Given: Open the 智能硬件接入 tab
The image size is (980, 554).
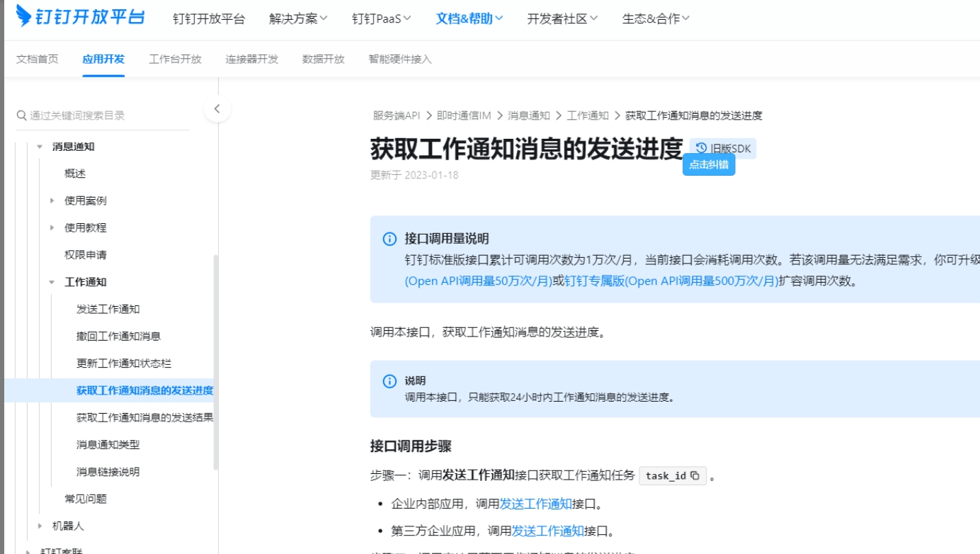Looking at the screenshot, I should point(400,60).
